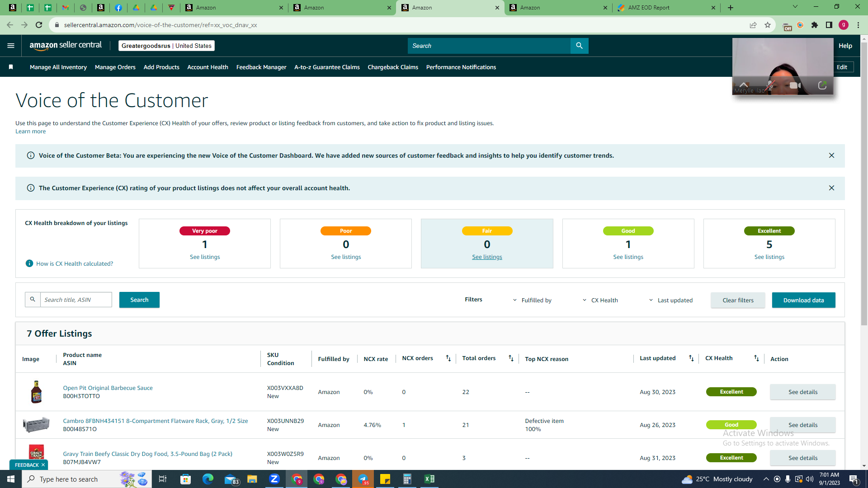
Task: Click How is CX Health calculated link
Action: click(x=75, y=263)
